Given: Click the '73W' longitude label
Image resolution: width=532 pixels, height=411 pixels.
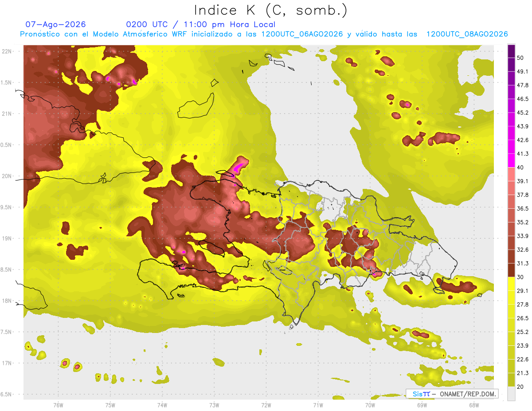Looking at the screenshot, I should tap(214, 405).
